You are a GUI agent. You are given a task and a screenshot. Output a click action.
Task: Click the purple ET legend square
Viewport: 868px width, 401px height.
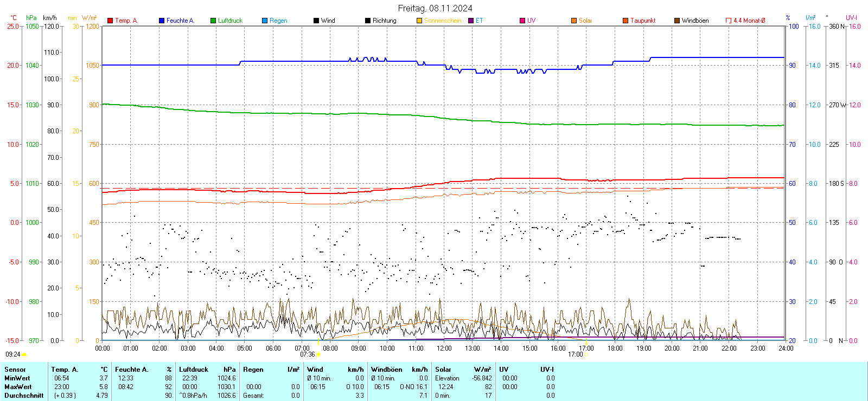pyautogui.click(x=471, y=21)
